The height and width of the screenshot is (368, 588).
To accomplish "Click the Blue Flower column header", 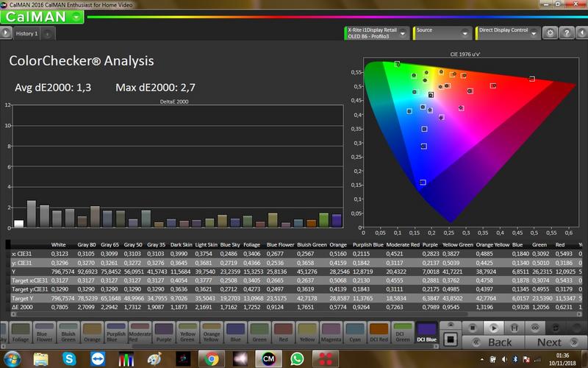I will click(280, 244).
